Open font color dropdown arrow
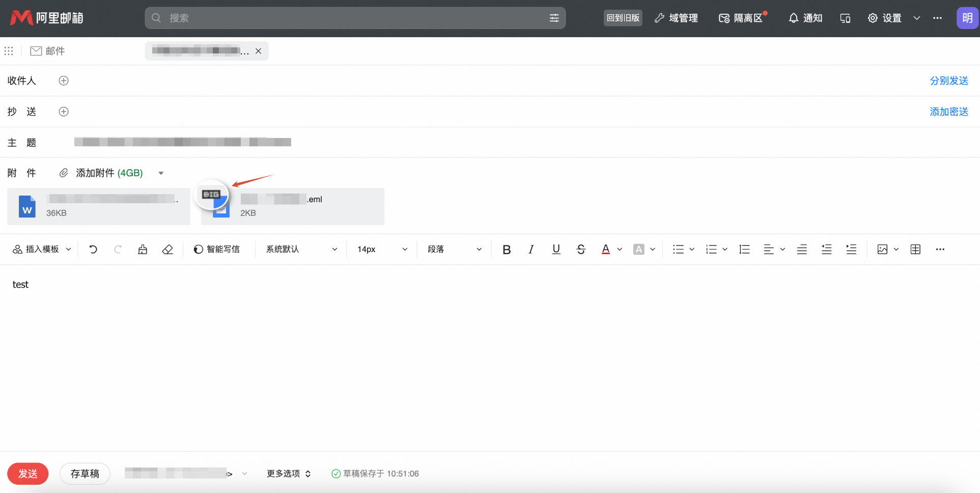Viewport: 980px width, 493px height. pos(620,249)
